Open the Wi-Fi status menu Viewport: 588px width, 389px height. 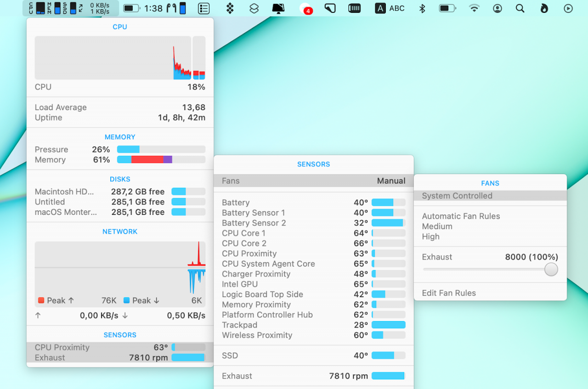474,7
